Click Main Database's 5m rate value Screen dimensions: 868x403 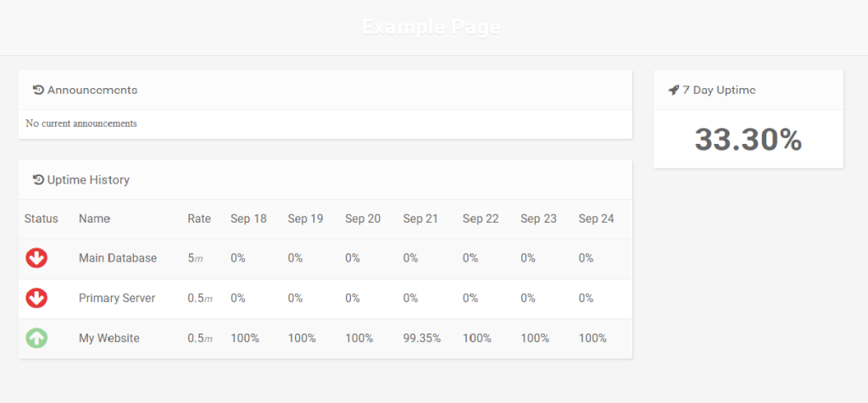point(196,258)
